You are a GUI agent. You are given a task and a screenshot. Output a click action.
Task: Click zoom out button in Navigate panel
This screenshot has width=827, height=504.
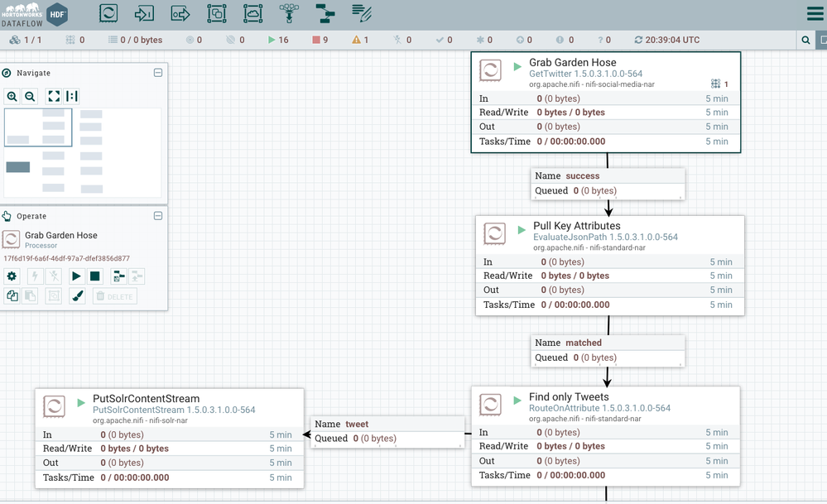[x=31, y=97]
